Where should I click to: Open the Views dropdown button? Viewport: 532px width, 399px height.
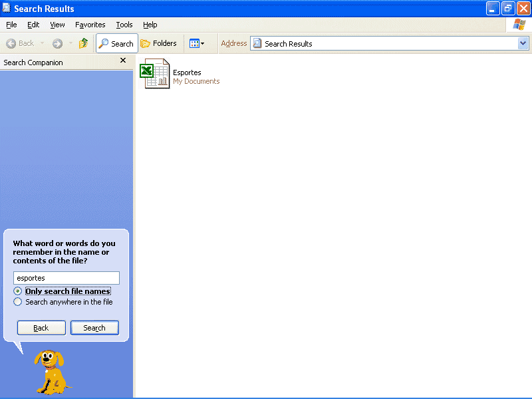(197, 44)
